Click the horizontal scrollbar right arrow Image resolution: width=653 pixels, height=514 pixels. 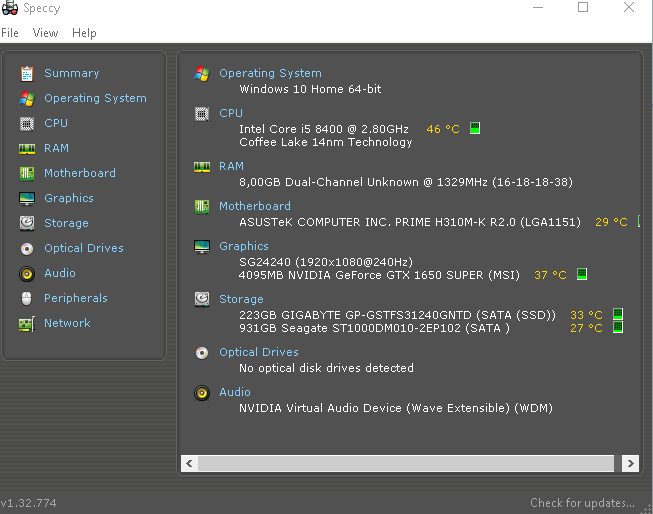point(631,464)
